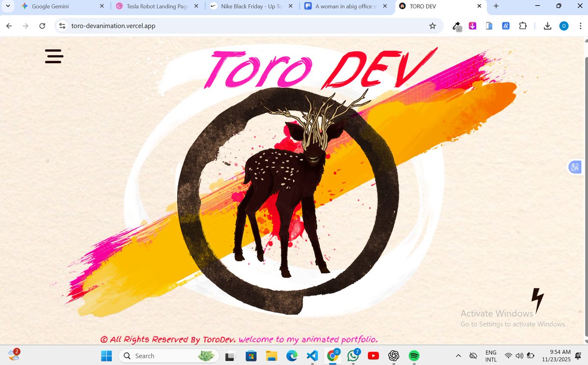Click the eyedropper-style extension icon
The height and width of the screenshot is (365, 588).
click(457, 26)
